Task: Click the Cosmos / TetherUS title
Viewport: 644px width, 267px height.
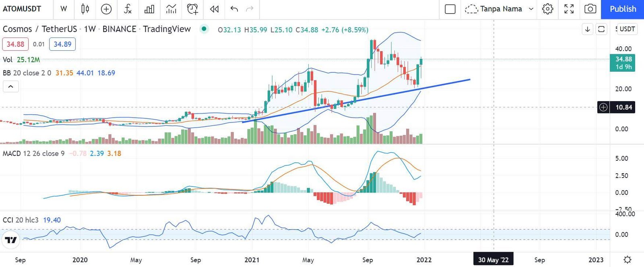Action: coord(39,29)
